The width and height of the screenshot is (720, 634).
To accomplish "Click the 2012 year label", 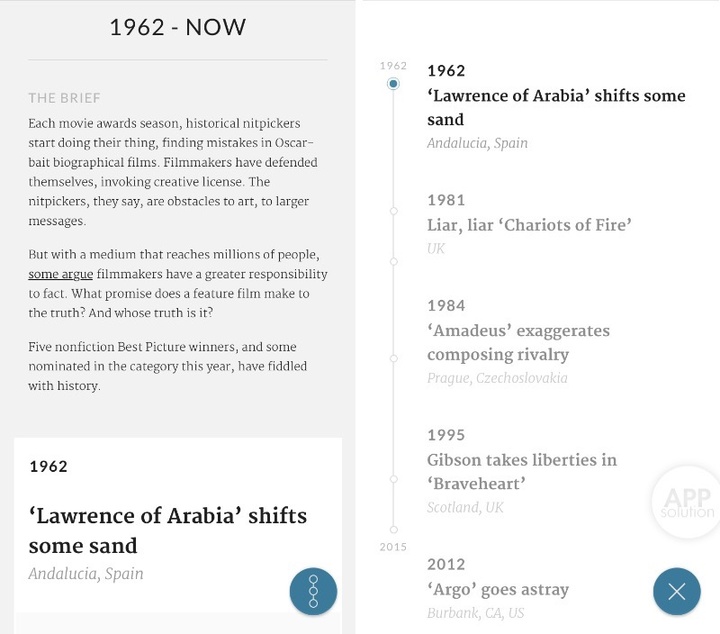I will click(x=446, y=564).
